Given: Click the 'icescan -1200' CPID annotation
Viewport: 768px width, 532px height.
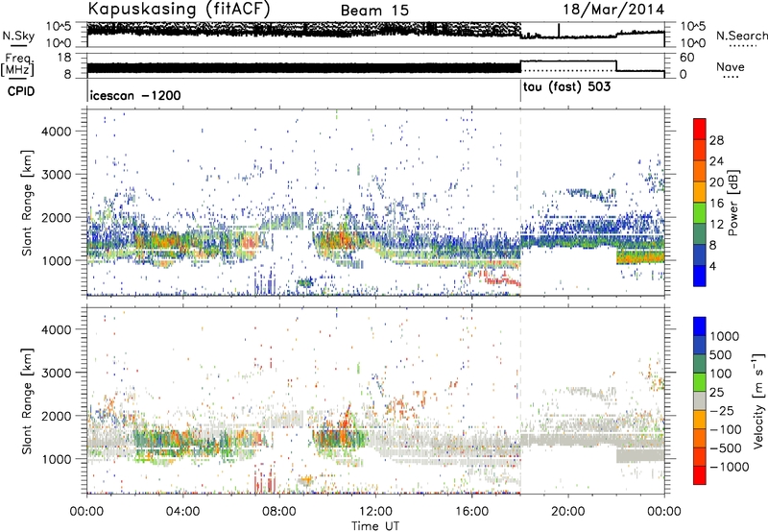Looking at the screenshot, I should click(135, 95).
